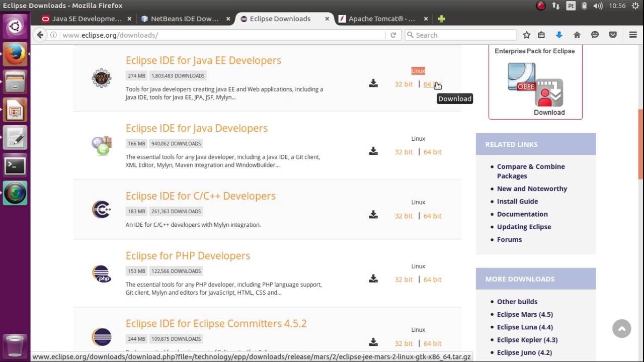Open the keyboard layout Pt indicator
The height and width of the screenshot is (362, 644).
click(571, 6)
